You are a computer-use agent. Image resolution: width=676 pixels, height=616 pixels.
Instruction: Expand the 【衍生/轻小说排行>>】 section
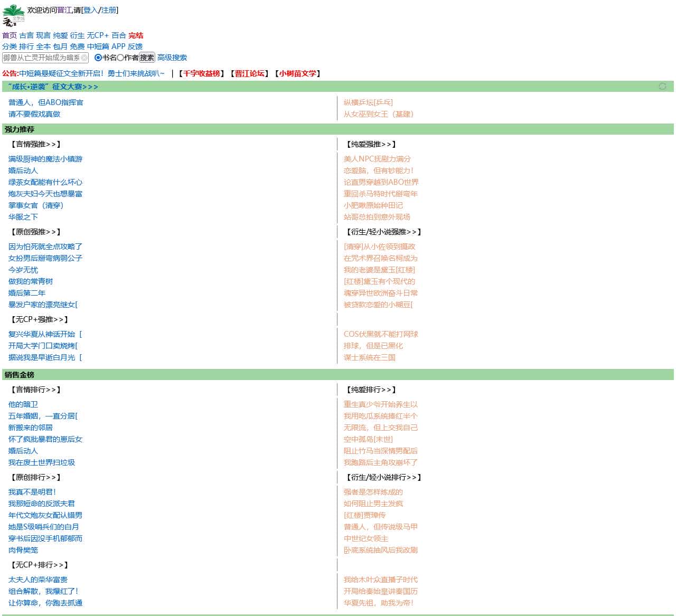coord(384,477)
